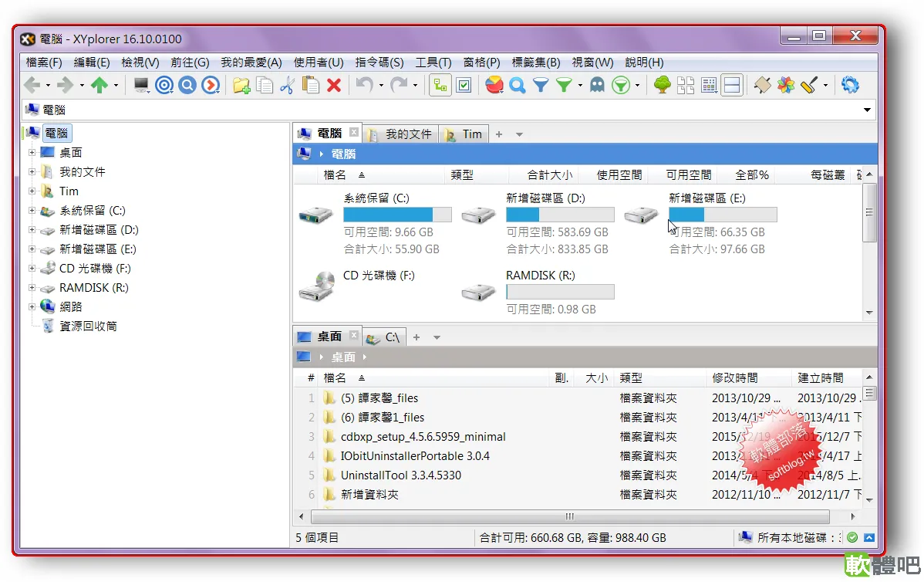Click the blue funnel filter icon
924x582 pixels.
541,86
